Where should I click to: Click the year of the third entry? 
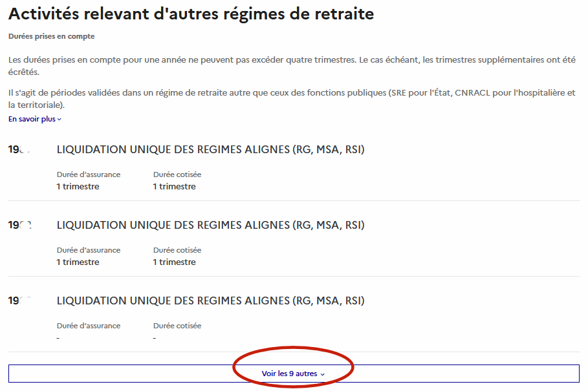point(20,301)
